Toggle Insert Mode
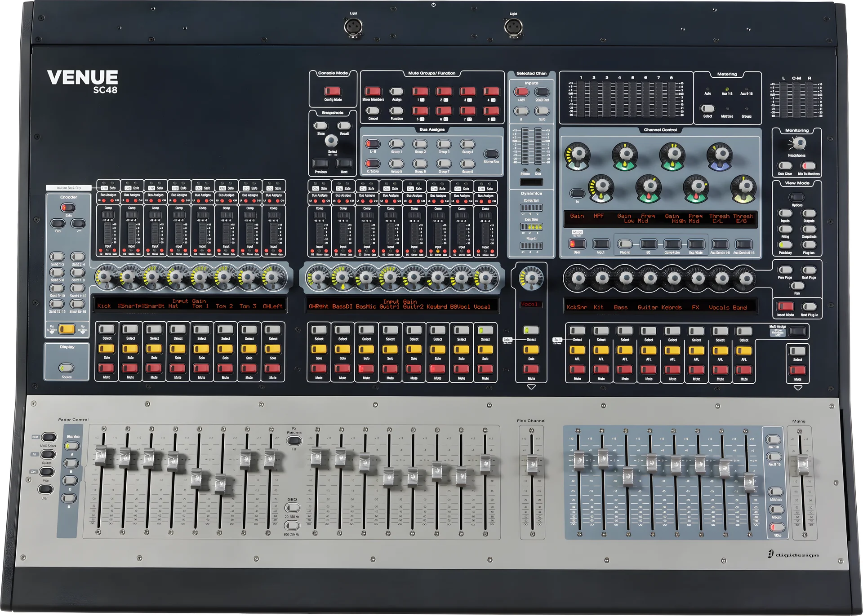Viewport: 863px width, 616px height. pos(785,306)
